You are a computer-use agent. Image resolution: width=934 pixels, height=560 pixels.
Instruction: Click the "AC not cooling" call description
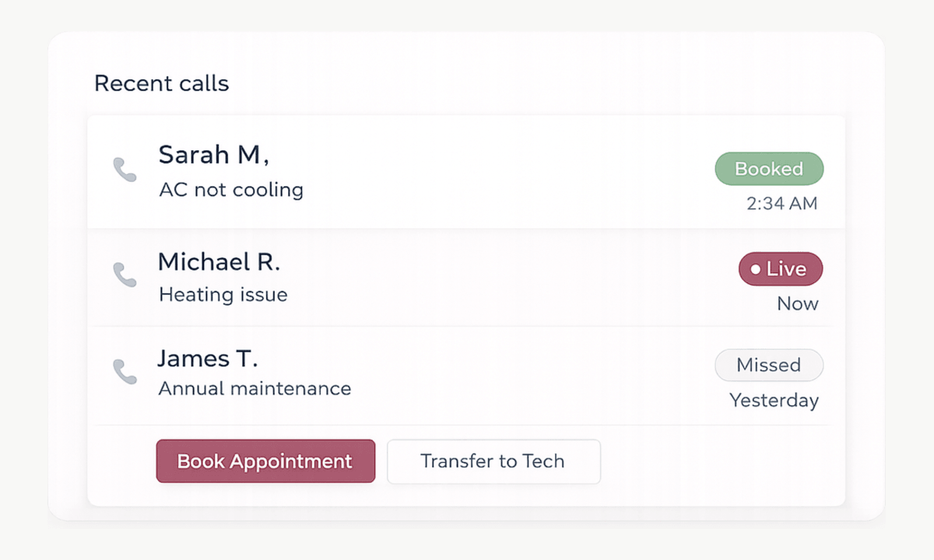click(231, 190)
